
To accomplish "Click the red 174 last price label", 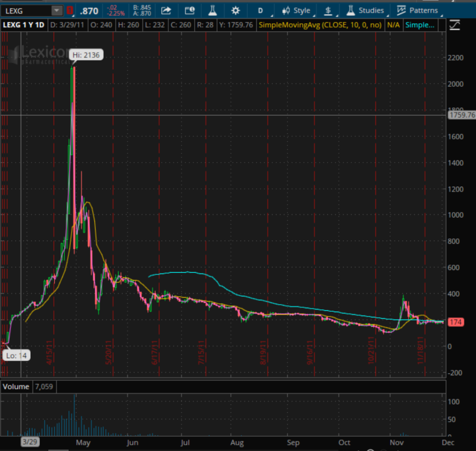I will pos(456,322).
